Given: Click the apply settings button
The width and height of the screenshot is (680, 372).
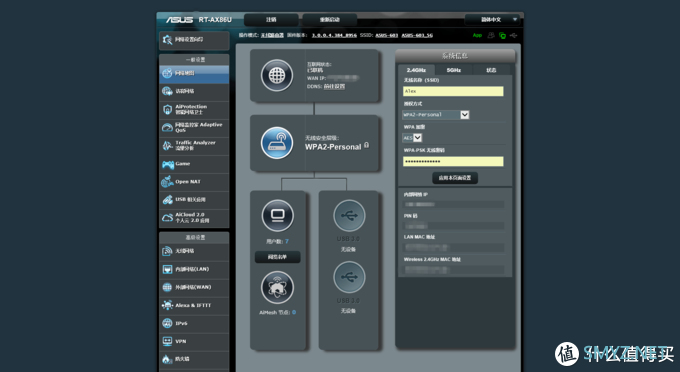Looking at the screenshot, I should coord(455,178).
